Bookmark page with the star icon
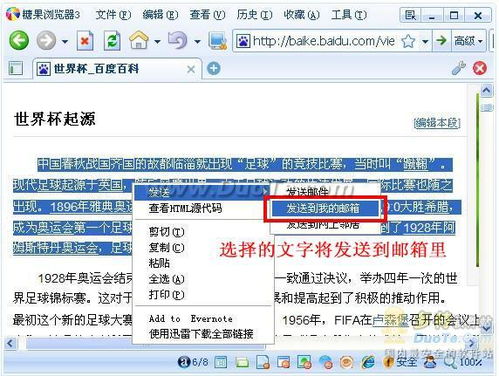The image size is (499, 376). click(x=408, y=41)
